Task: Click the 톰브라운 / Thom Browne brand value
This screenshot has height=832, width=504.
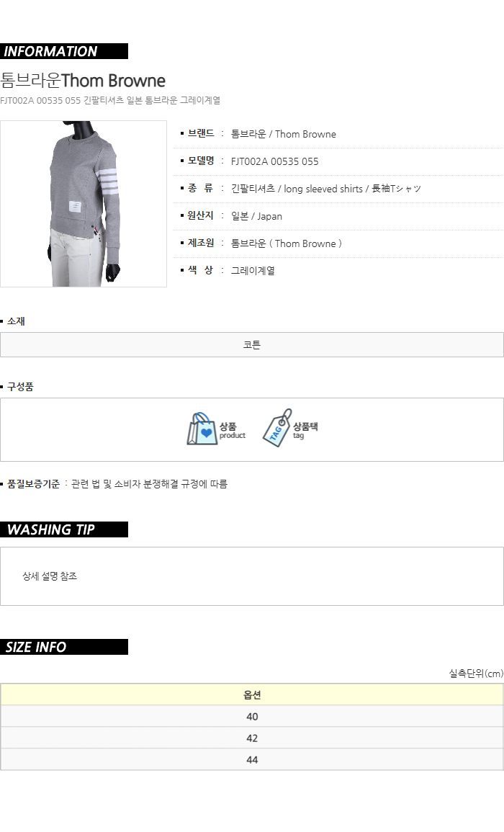Action: click(x=283, y=134)
